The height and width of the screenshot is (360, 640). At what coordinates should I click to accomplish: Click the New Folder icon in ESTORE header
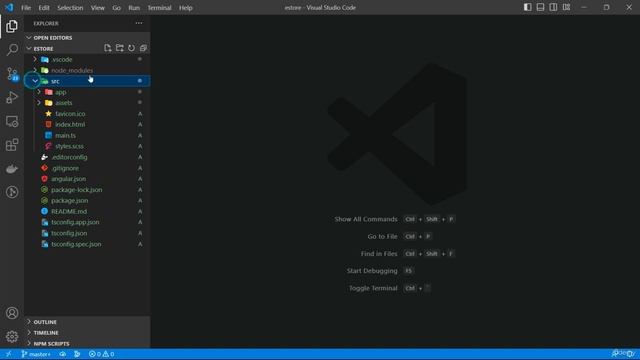pos(120,48)
